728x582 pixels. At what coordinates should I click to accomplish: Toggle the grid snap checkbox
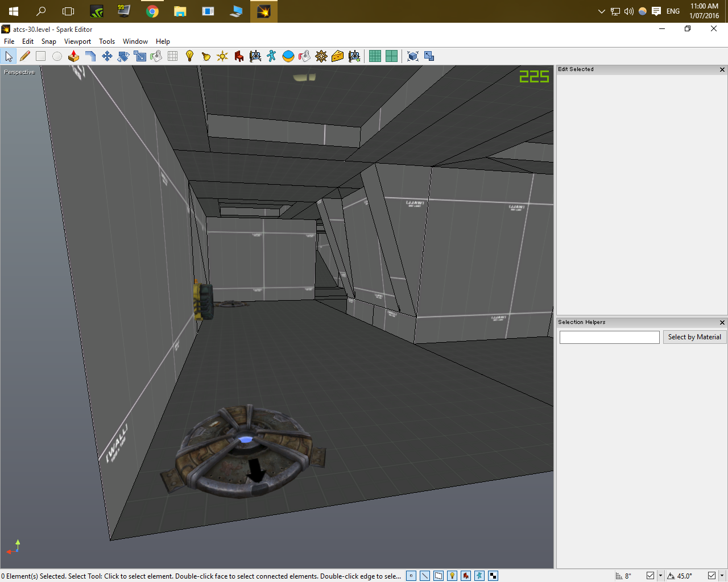(x=650, y=576)
